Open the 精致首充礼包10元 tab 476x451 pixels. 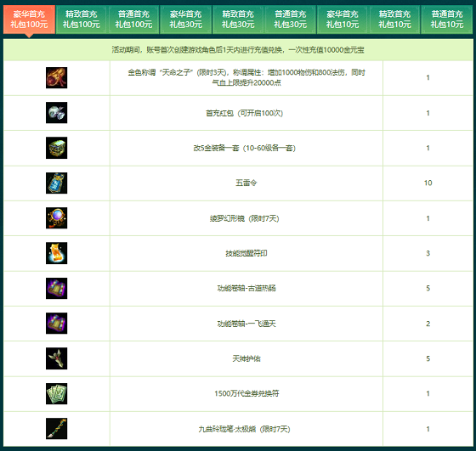(394, 20)
